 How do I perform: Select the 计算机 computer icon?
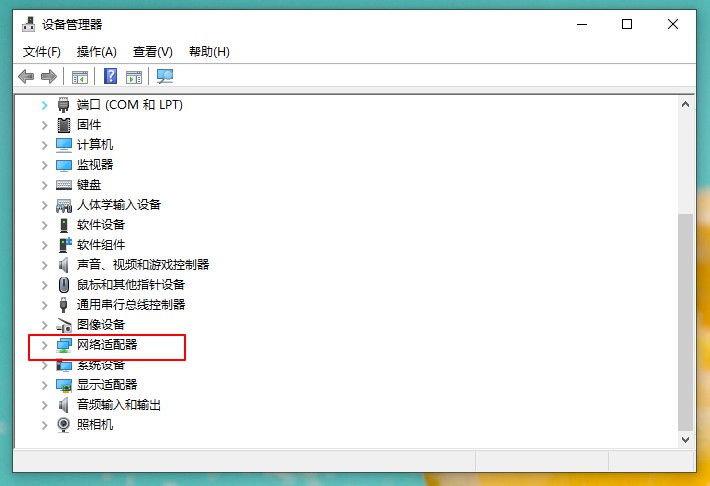point(64,145)
